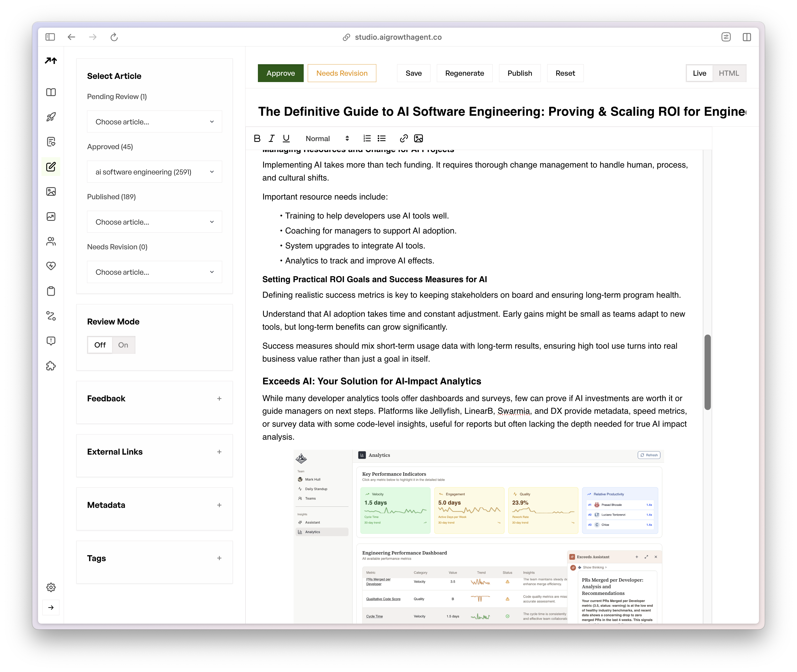The height and width of the screenshot is (672, 797).
Task: Toggle bold formatting in editor toolbar
Action: (x=257, y=138)
